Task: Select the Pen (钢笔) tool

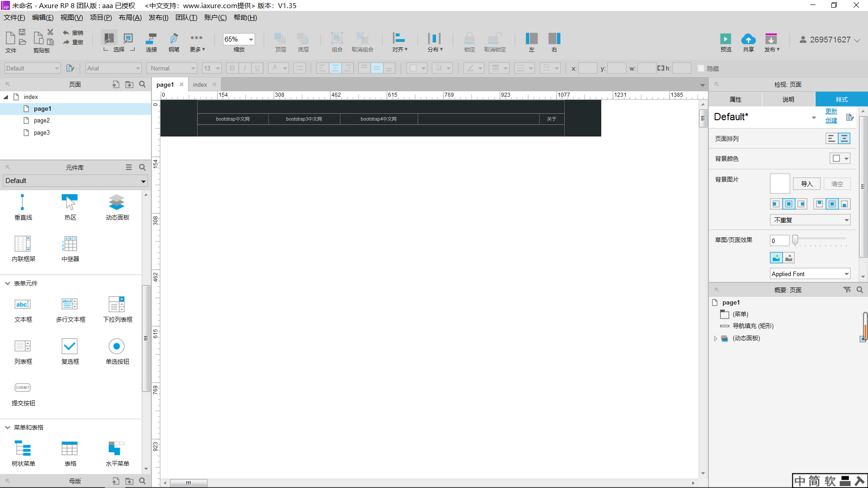Action: click(174, 39)
